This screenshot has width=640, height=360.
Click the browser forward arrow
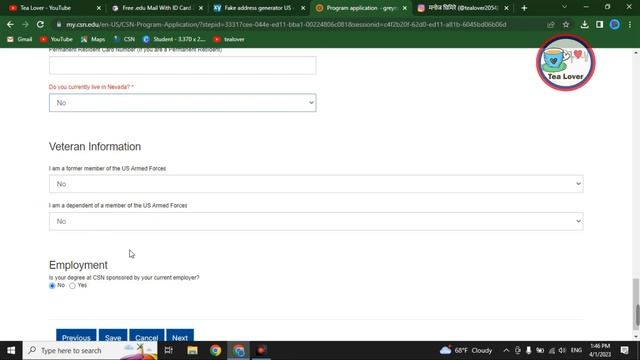coord(25,24)
